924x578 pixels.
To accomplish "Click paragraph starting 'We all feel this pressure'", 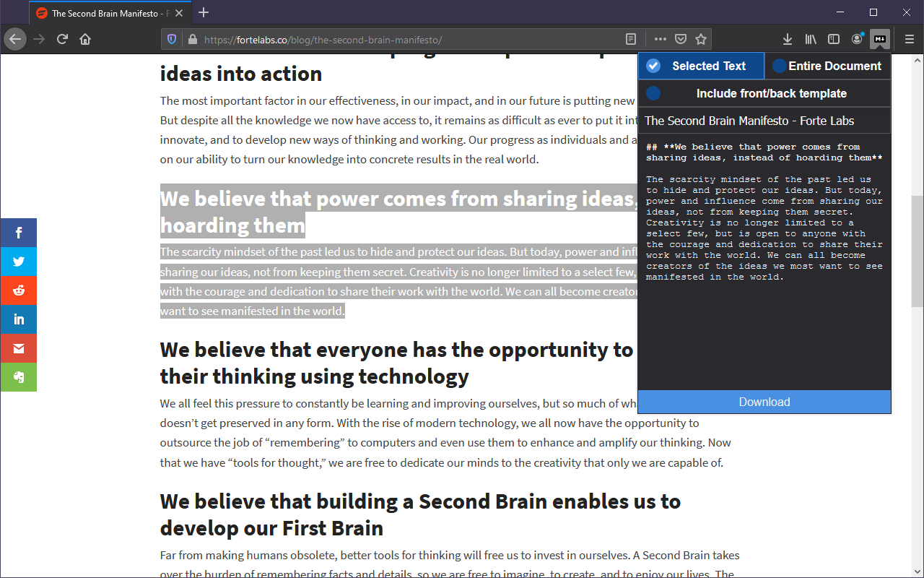I will tap(445, 433).
